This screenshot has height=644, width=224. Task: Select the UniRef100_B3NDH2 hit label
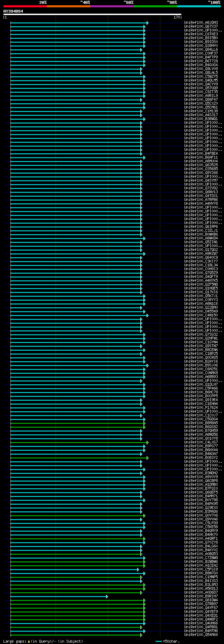coord(201,473)
